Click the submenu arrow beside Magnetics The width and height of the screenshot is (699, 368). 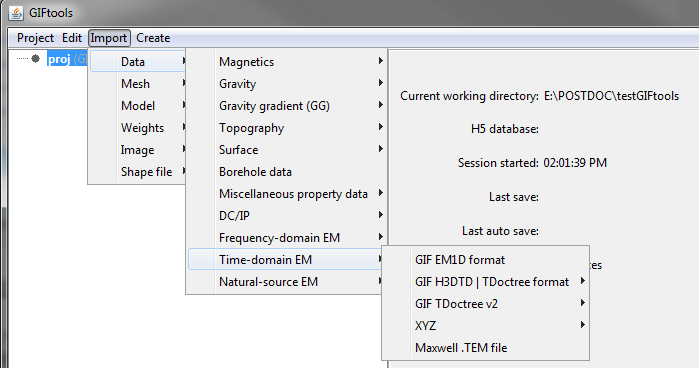tap(380, 61)
